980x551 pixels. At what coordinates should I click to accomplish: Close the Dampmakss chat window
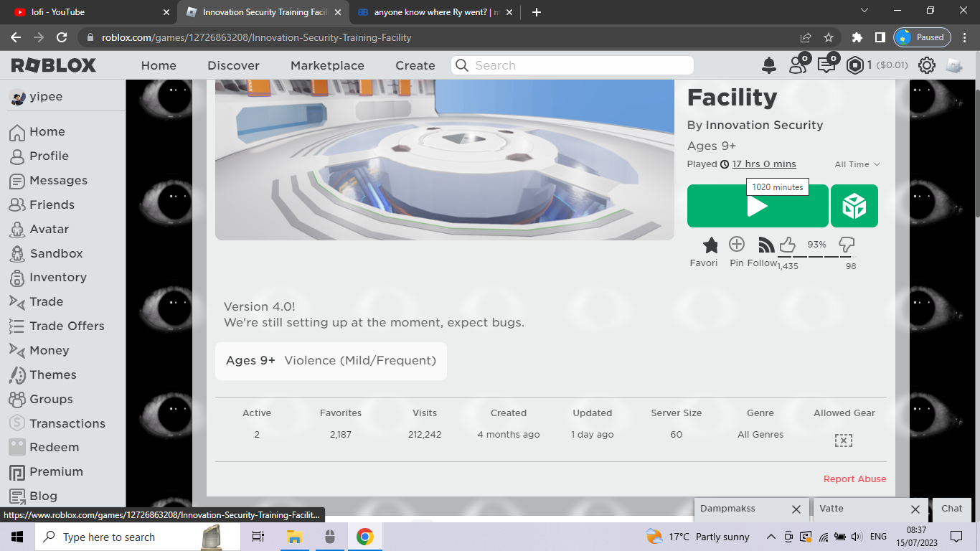pyautogui.click(x=796, y=509)
